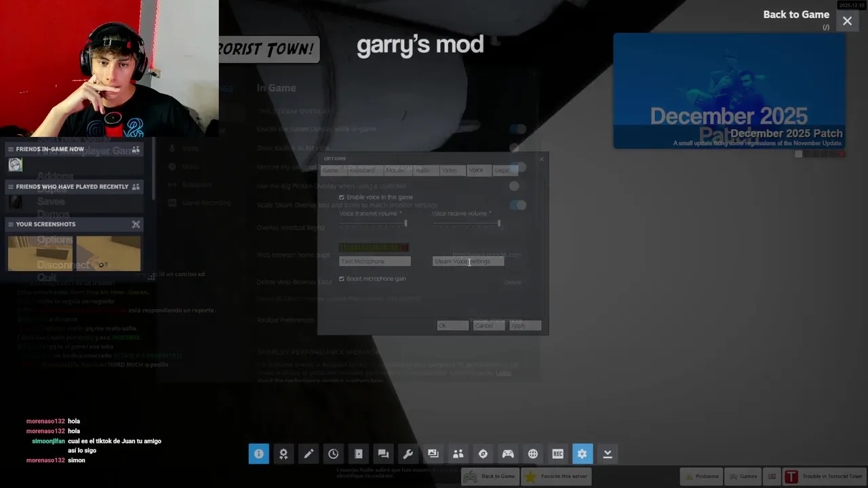Click Apply in the Options dialog

point(526,326)
